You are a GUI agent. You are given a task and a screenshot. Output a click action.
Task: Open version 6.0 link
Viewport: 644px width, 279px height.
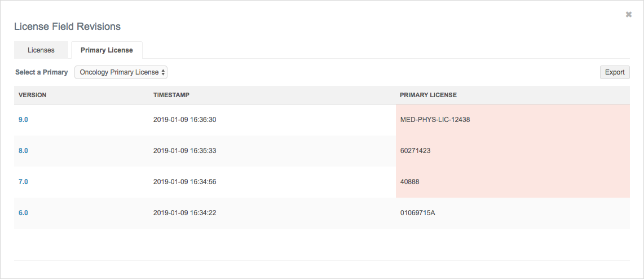(23, 213)
